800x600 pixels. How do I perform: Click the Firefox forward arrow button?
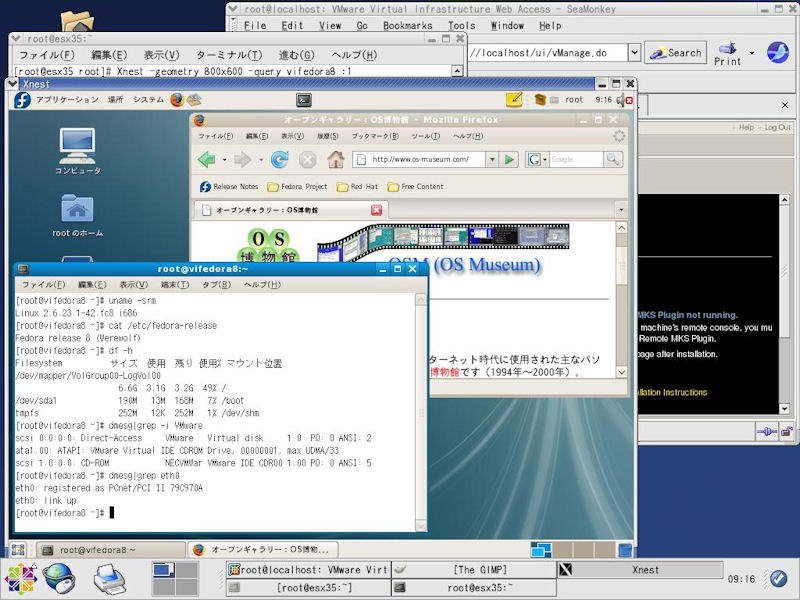point(242,160)
